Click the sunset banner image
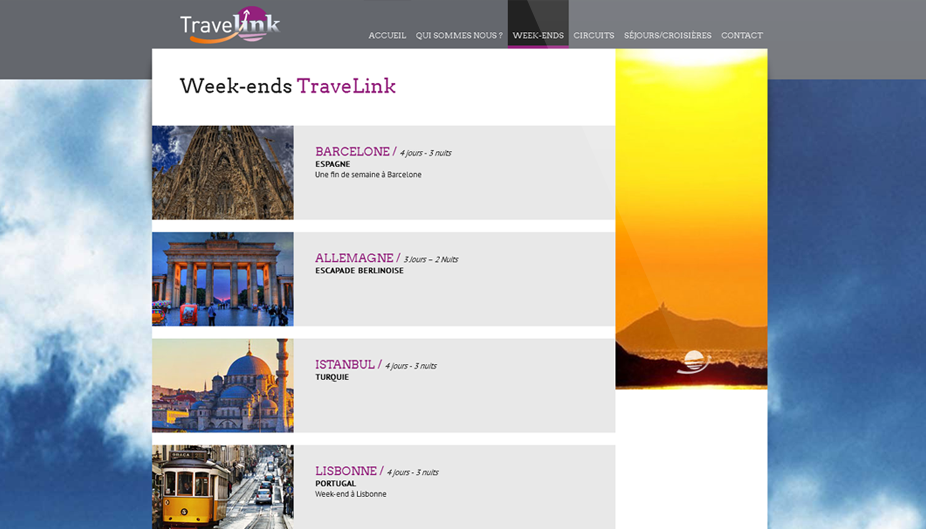The width and height of the screenshot is (926, 529). 692,218
